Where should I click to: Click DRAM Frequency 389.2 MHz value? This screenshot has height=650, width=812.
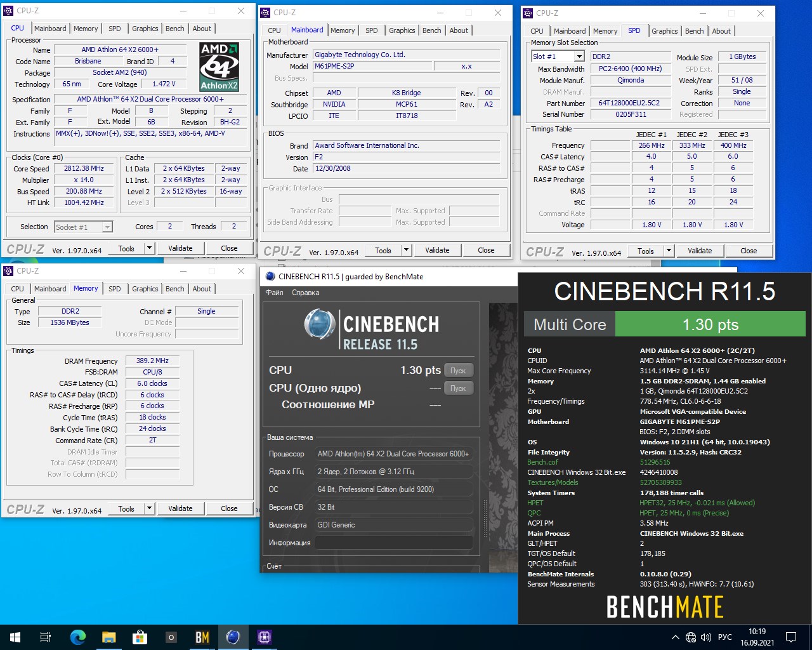pos(152,361)
